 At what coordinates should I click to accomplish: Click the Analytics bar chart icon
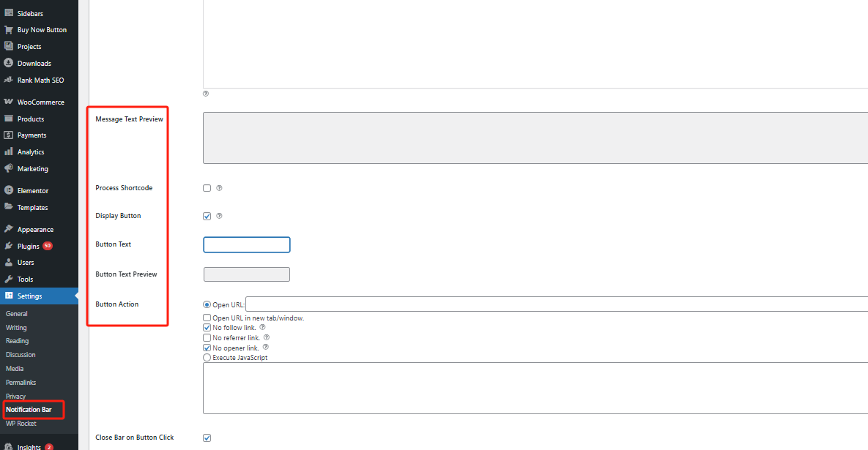click(9, 151)
